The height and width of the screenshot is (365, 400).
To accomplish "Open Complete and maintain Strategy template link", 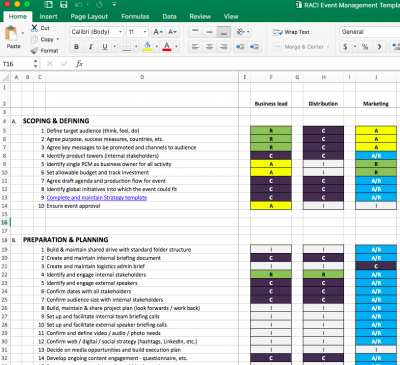I will click(x=97, y=198).
